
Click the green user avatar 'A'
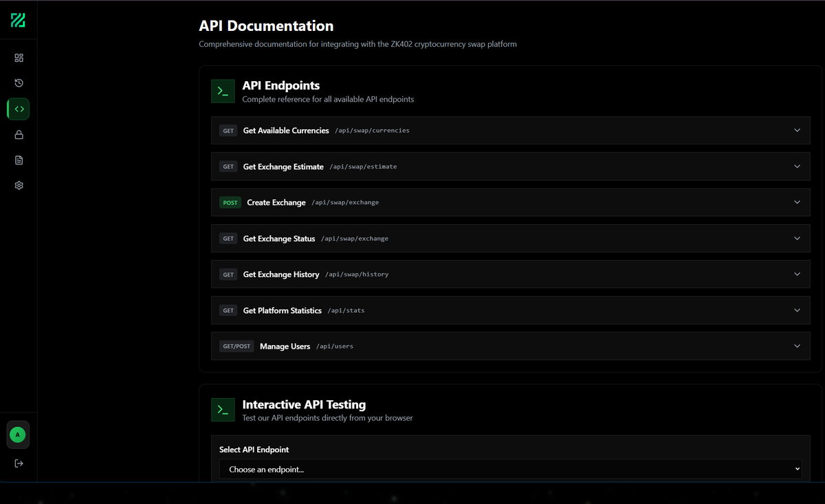[18, 435]
